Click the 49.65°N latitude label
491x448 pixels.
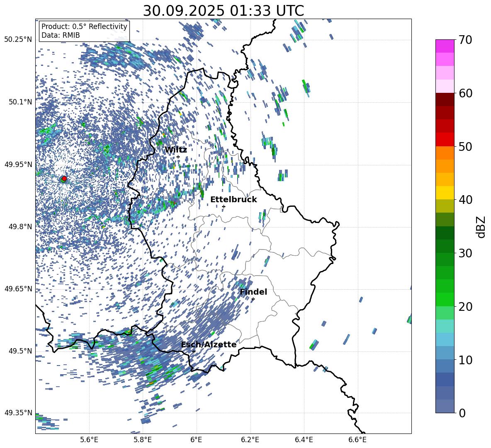click(19, 288)
